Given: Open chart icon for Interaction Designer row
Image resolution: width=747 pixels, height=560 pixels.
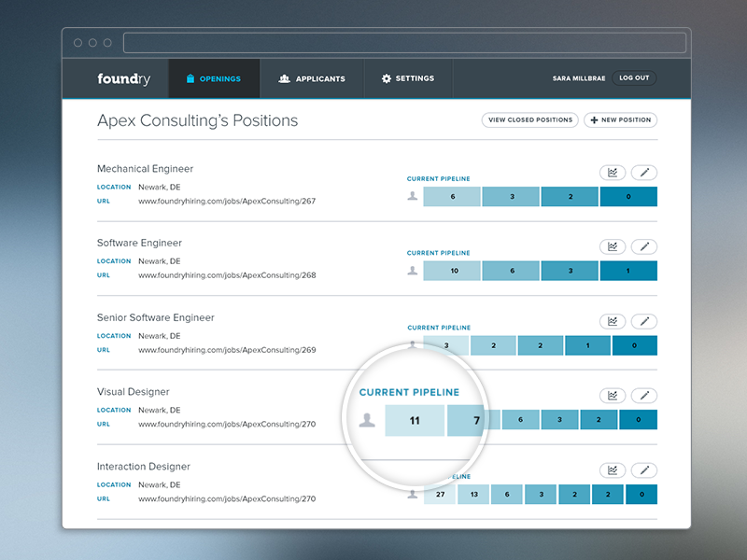Looking at the screenshot, I should [x=613, y=470].
